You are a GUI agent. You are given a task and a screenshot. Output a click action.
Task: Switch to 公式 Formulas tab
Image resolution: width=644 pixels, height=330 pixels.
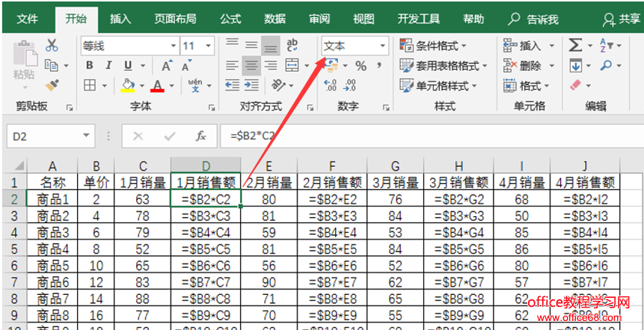point(230,19)
